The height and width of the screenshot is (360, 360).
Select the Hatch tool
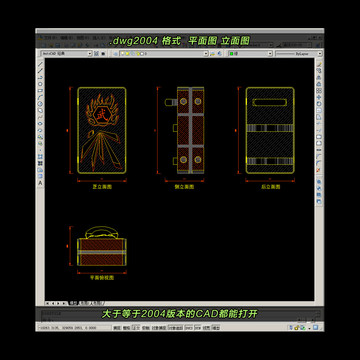click(40, 156)
